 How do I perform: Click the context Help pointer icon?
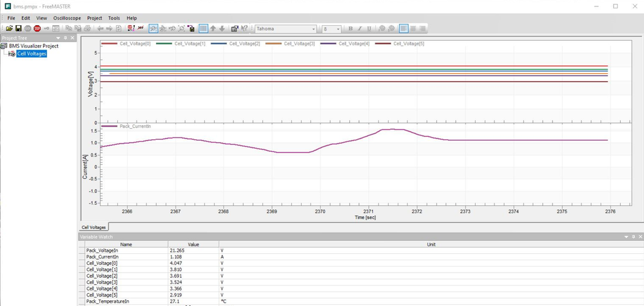(x=244, y=29)
